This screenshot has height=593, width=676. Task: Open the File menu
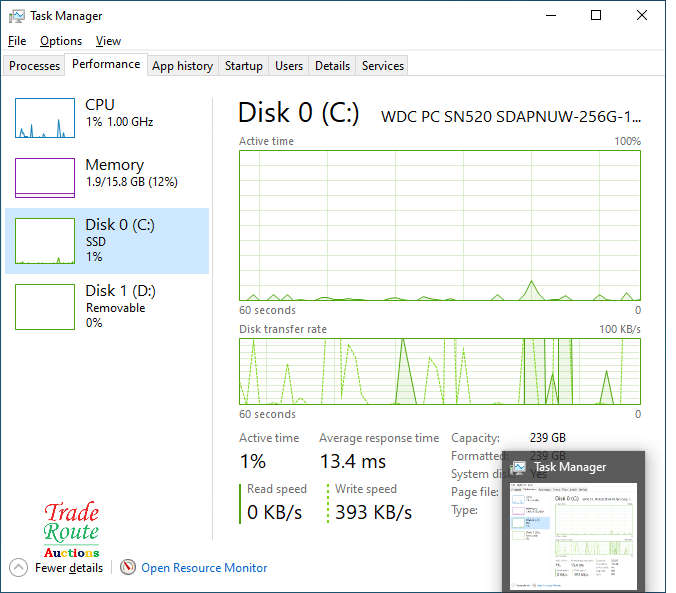coord(17,41)
